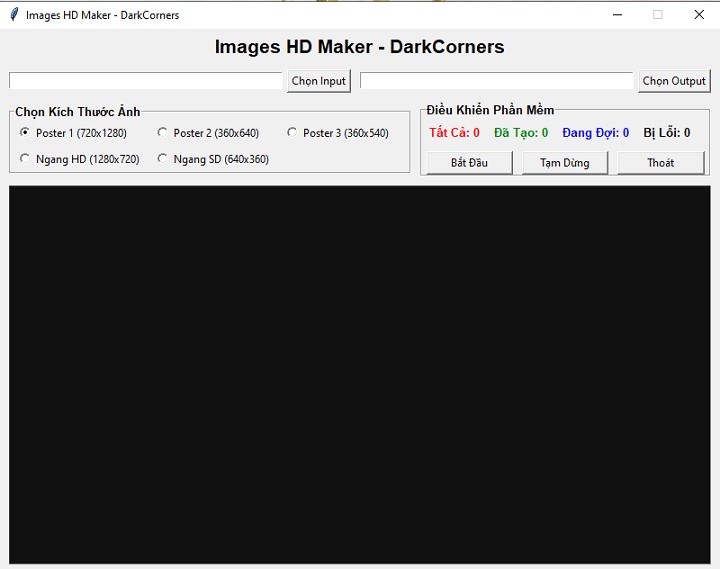Click inside the black log output area

(x=359, y=374)
